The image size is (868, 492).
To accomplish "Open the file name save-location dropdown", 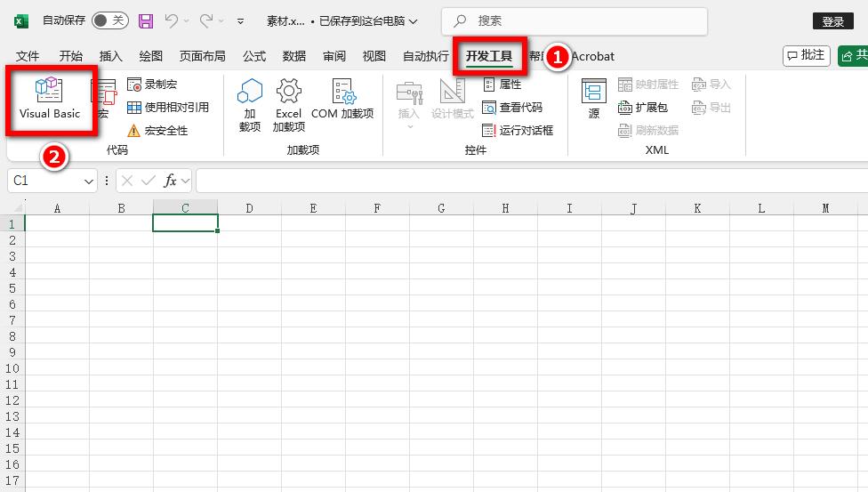I will tap(413, 21).
